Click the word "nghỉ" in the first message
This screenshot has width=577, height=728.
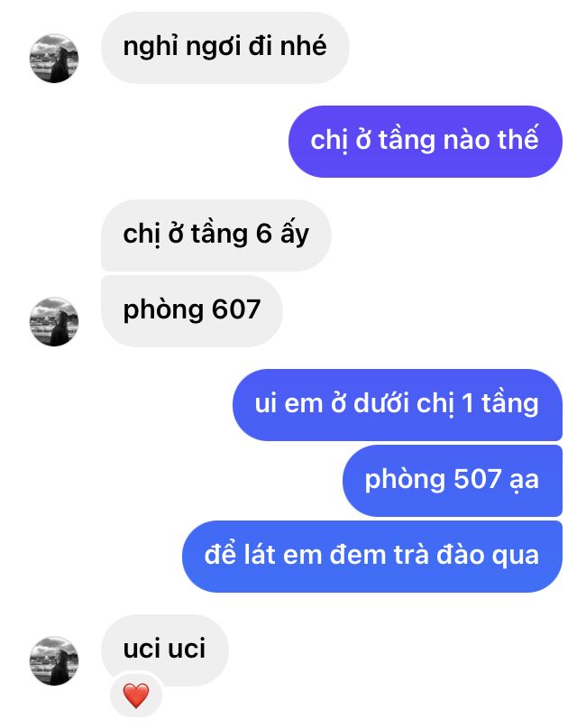(x=151, y=48)
